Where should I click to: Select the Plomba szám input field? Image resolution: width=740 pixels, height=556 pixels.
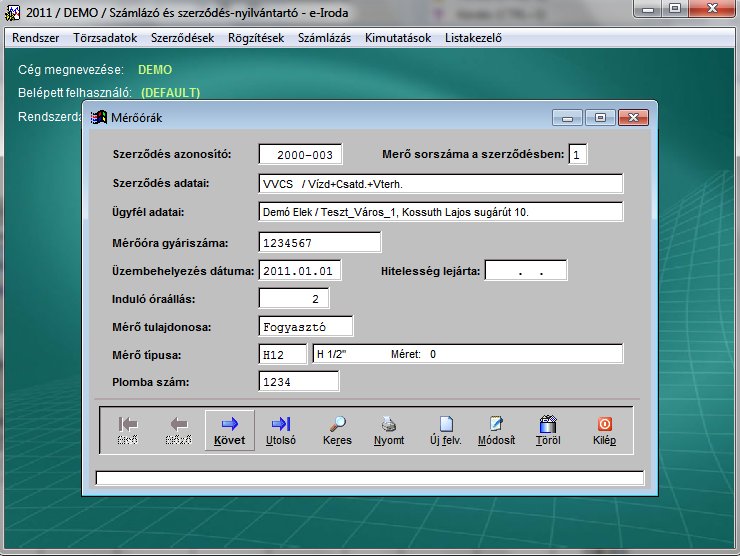click(299, 381)
